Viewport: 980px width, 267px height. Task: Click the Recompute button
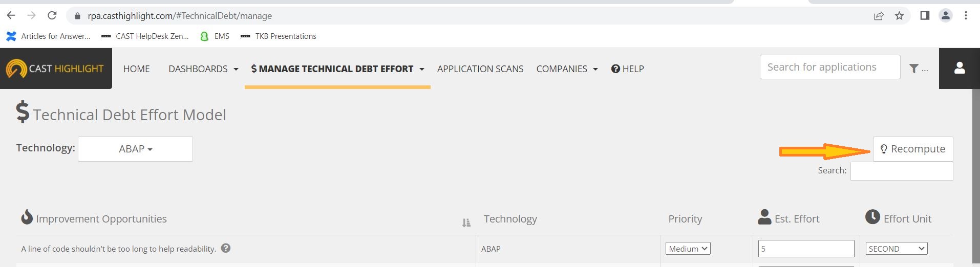(x=913, y=149)
